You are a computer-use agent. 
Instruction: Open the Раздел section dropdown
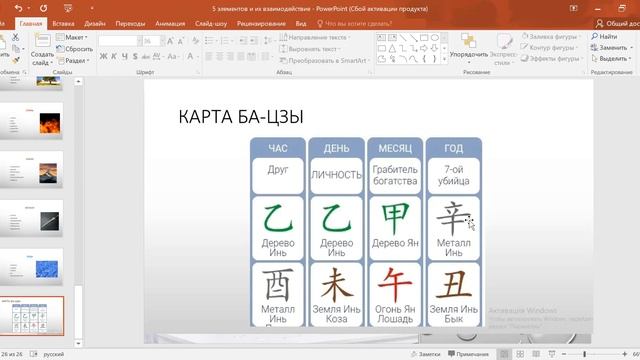pos(73,60)
